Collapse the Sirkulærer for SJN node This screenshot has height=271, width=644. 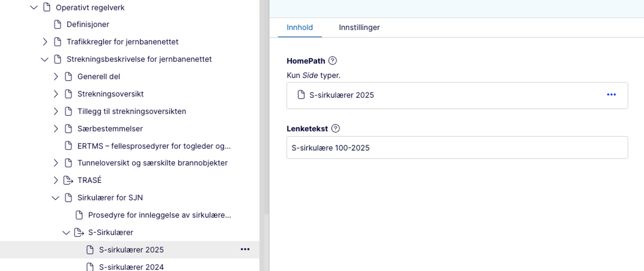[56, 198]
